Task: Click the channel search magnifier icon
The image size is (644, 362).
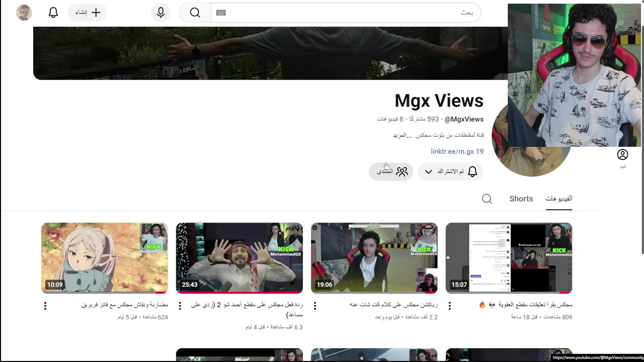Action: (487, 199)
